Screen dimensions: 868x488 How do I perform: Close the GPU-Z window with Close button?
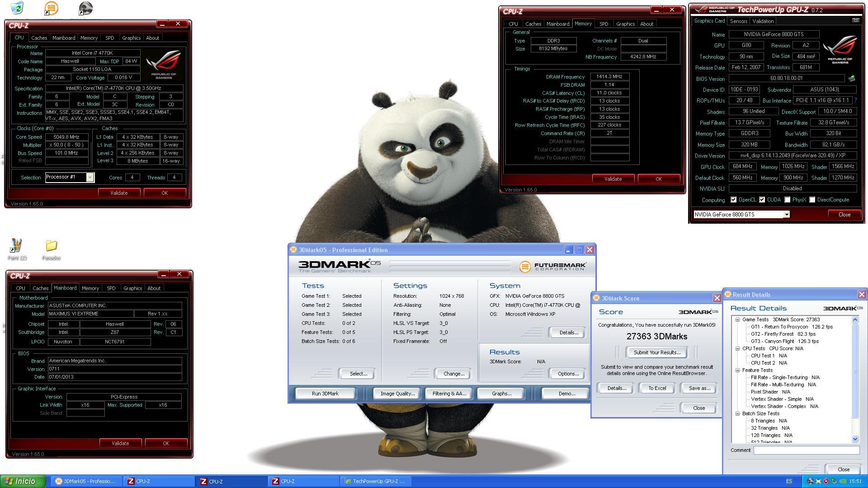click(844, 214)
